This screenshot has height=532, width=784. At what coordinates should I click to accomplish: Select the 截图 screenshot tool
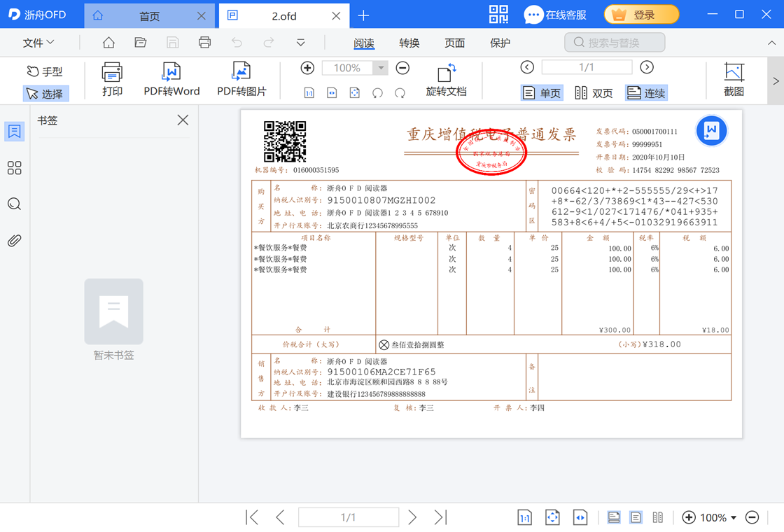[734, 79]
